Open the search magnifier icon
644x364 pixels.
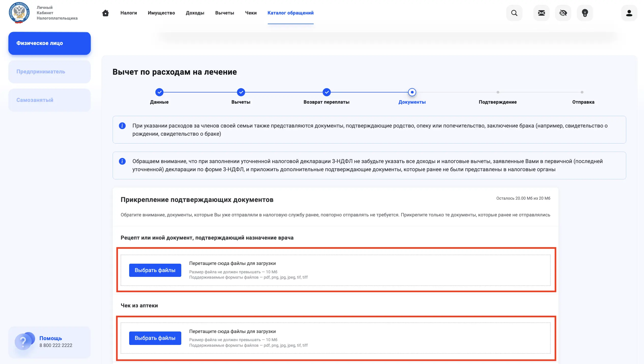(x=514, y=13)
